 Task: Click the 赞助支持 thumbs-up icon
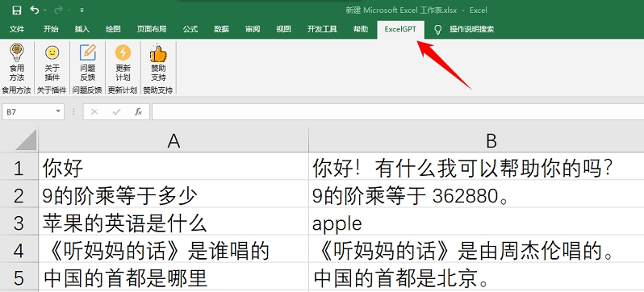(158, 53)
